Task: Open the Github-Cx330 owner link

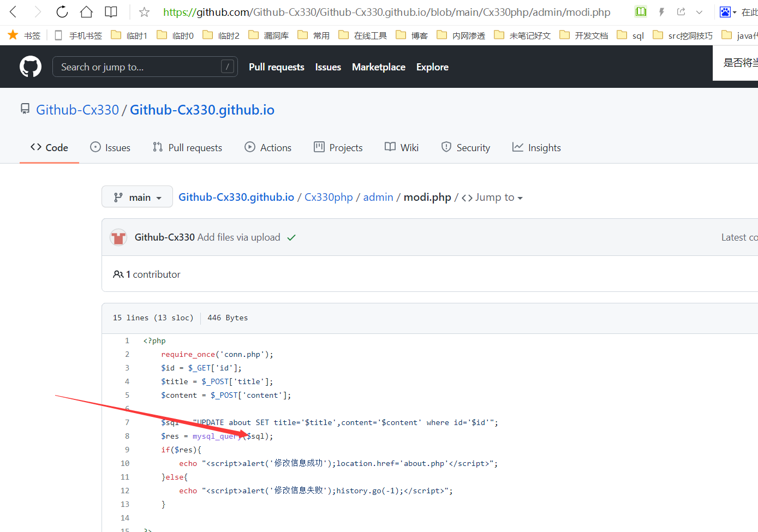Action: (x=77, y=110)
